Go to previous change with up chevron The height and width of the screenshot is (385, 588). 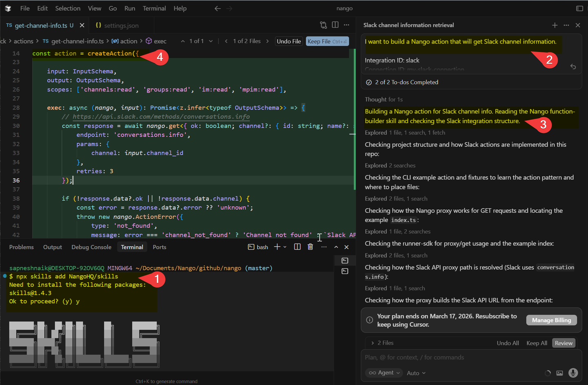click(x=183, y=41)
